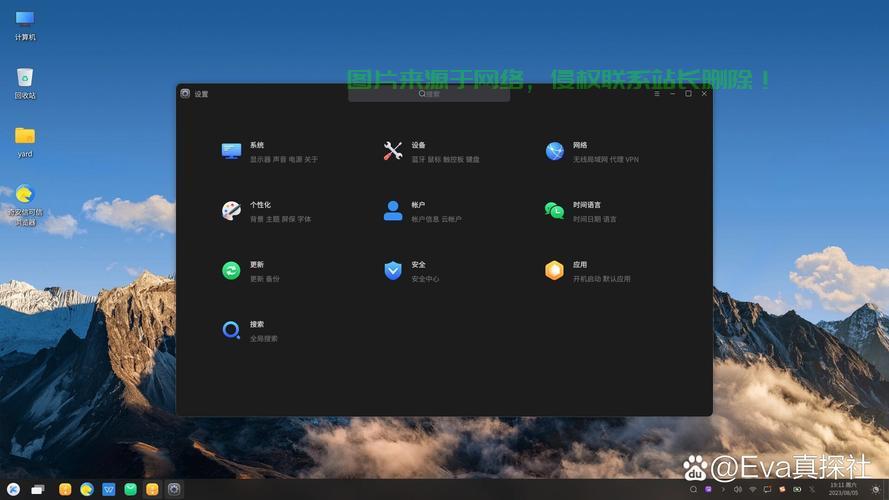Open the 设备 (Devices) wrench icon

point(393,151)
